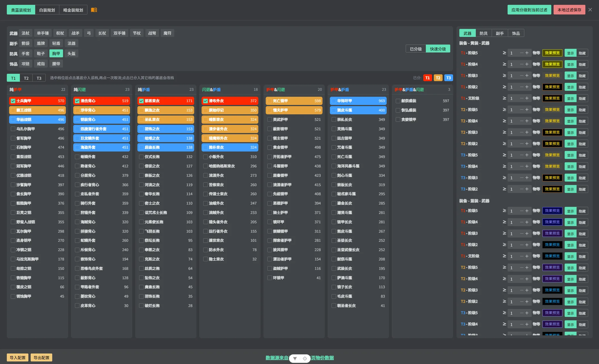This screenshot has width=599, height=364.
Task: Select 隐藏 for T1-阶级5 yellow weapon
Action: coord(582,53)
